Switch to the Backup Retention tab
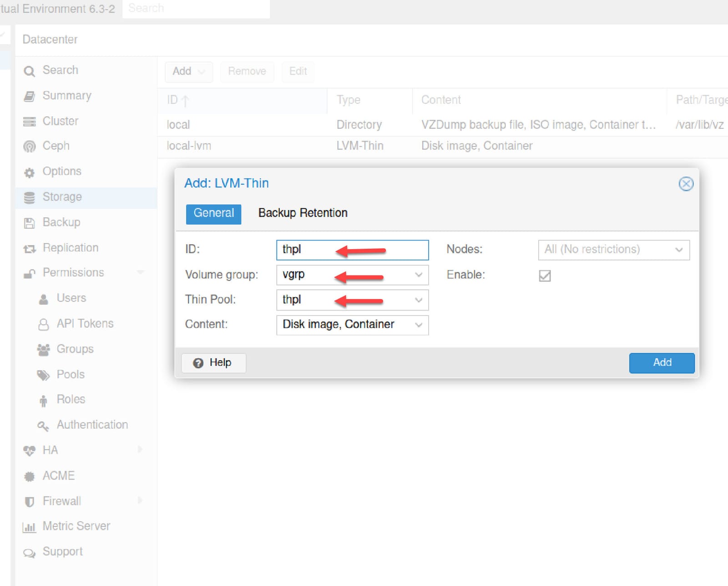Screen dimensions: 728x586 tap(303, 213)
